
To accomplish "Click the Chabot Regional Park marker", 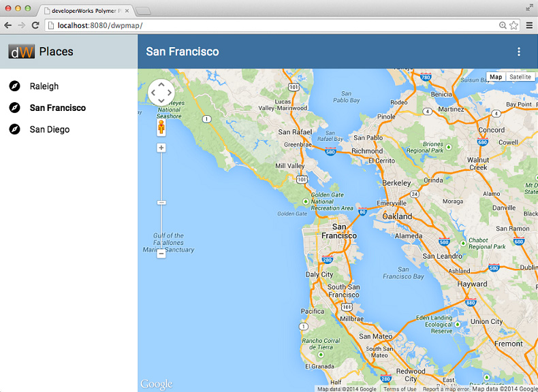I will [463, 243].
